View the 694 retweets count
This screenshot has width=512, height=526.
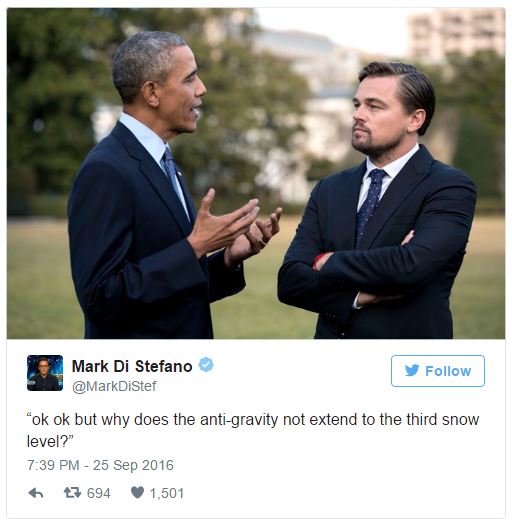coord(98,493)
